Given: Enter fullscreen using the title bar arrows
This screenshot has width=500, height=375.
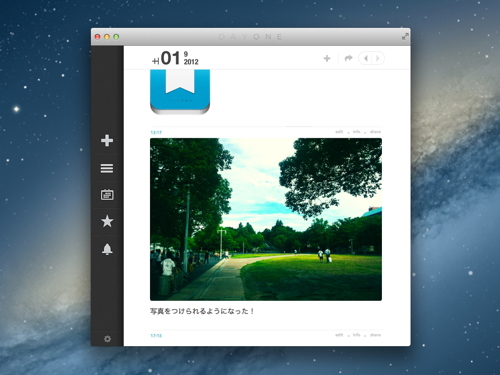Looking at the screenshot, I should [405, 36].
